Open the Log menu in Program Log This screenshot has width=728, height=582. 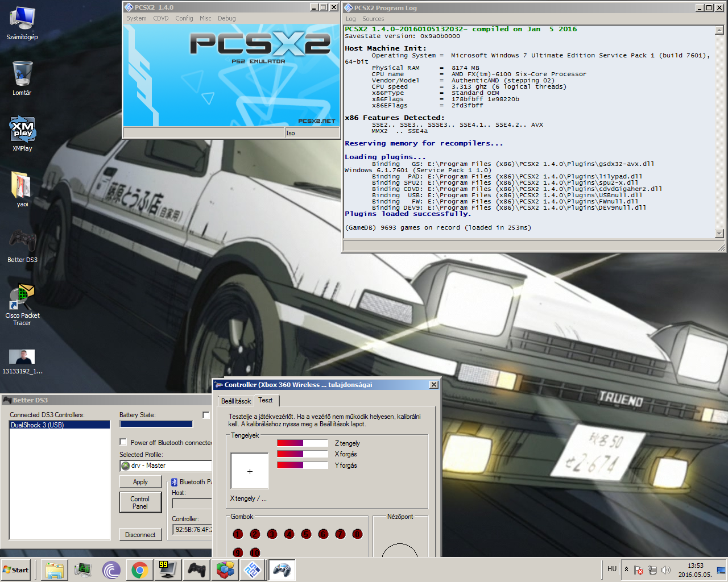click(351, 19)
